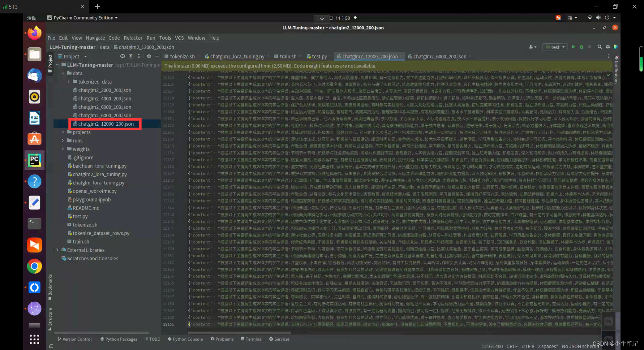Image resolution: width=644 pixels, height=350 pixels.
Task: Open the Version Control tool window
Action: 75,339
